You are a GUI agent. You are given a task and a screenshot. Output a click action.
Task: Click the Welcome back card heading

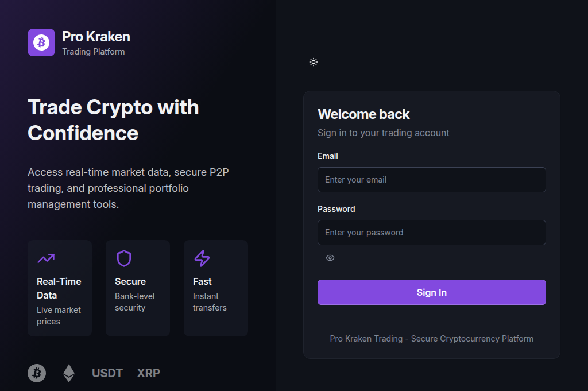tap(363, 114)
